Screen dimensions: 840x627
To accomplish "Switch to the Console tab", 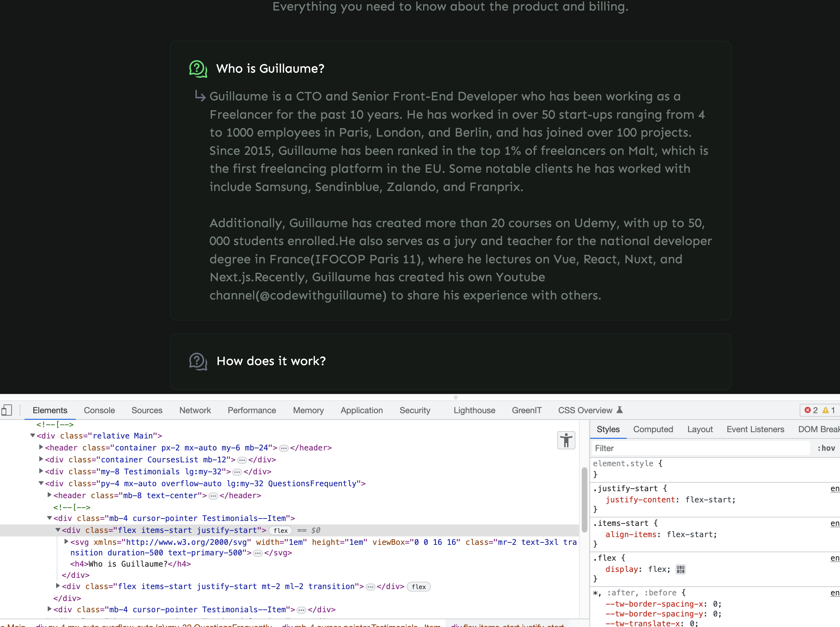I will 99,410.
